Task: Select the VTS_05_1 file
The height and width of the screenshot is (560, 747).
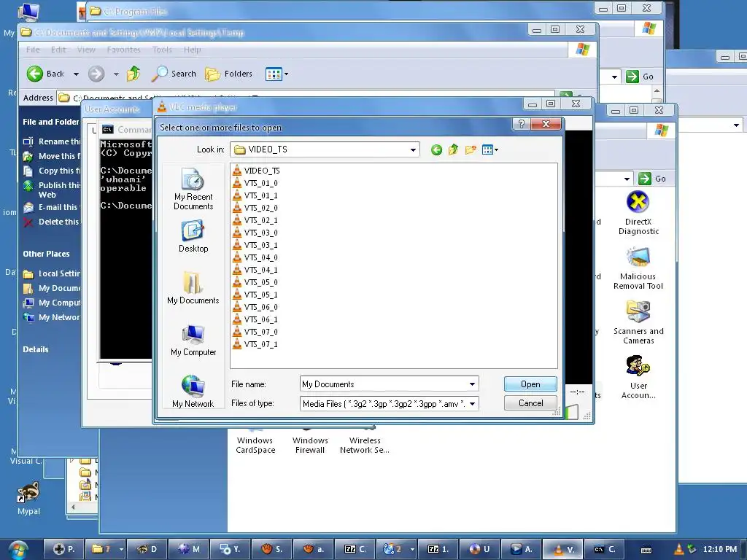Action: pyautogui.click(x=255, y=295)
